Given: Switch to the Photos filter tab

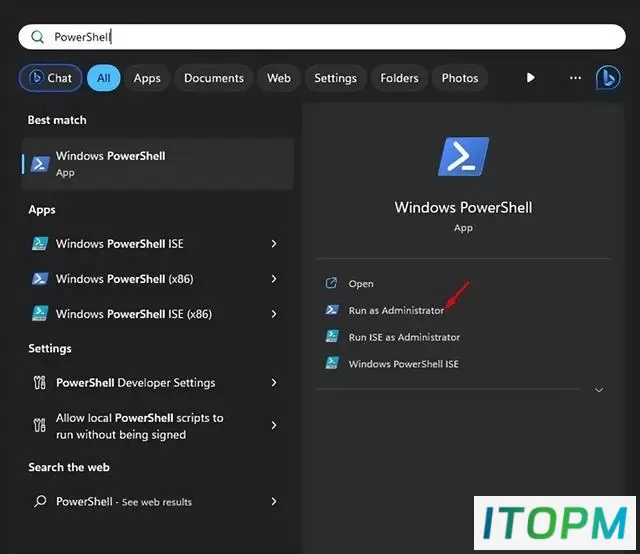Looking at the screenshot, I should click(460, 78).
